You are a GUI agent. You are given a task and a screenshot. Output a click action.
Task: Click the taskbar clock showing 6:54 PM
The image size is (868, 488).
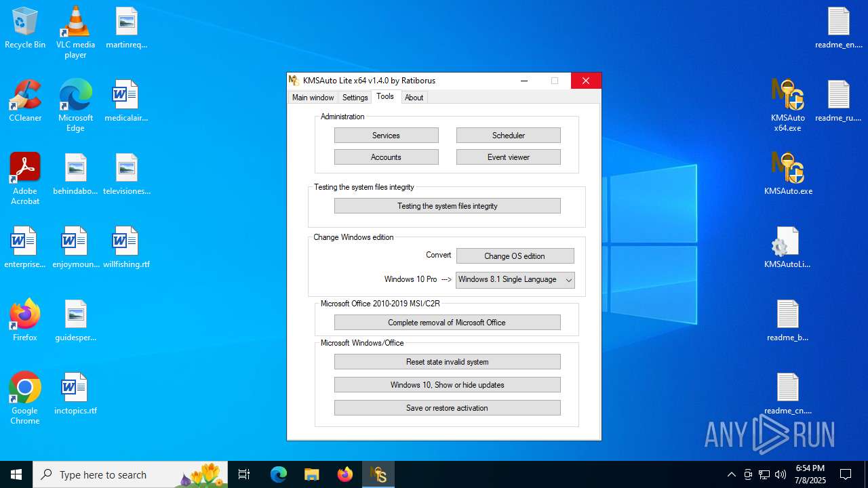(x=810, y=474)
